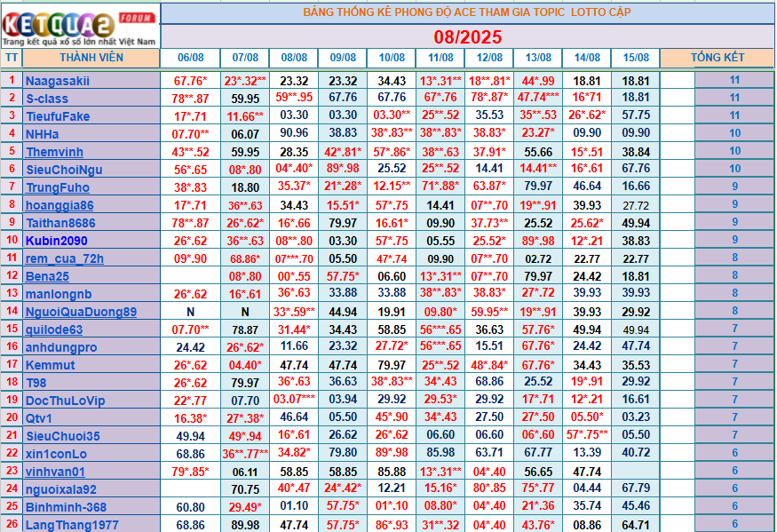Click the NguoiQuaDuong89 member name

pyautogui.click(x=81, y=312)
